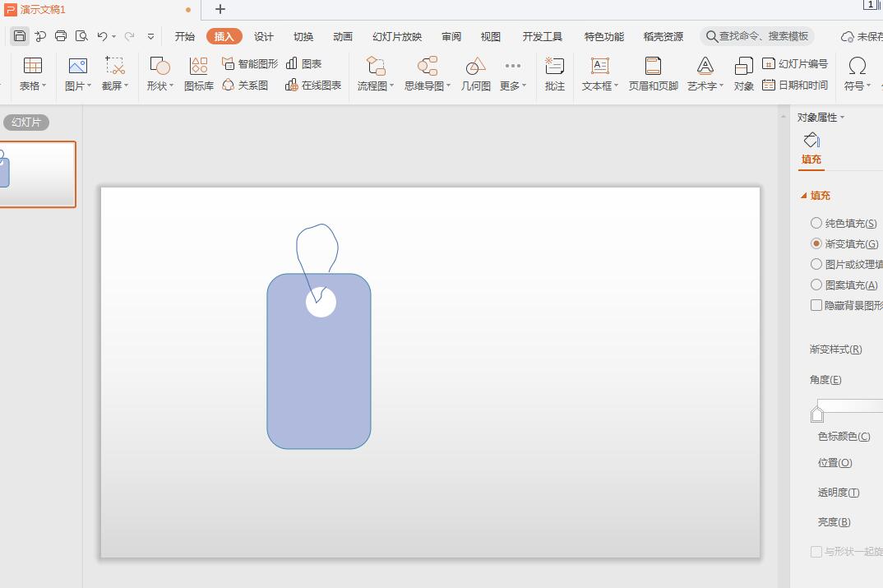Click the Print icon in quick toolbar
This screenshot has width=883, height=588.
(x=61, y=36)
